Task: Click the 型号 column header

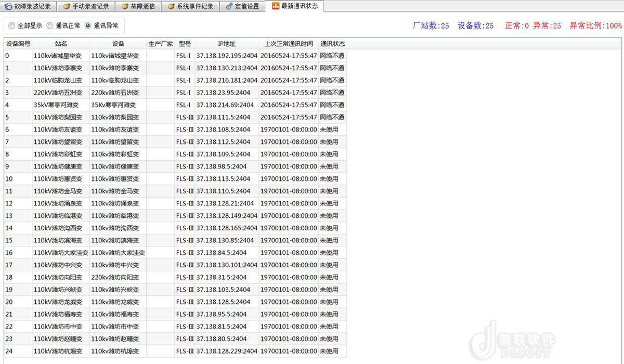Action: 185,44
